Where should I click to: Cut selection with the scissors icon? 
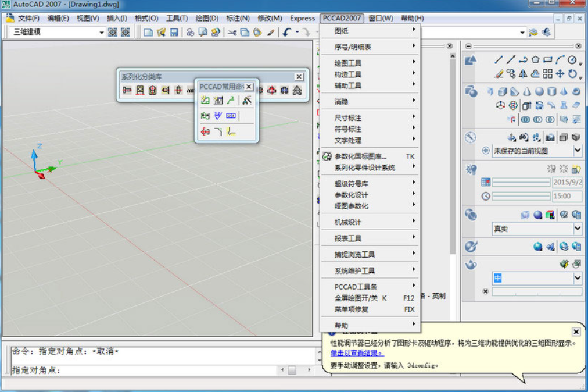tap(232, 33)
